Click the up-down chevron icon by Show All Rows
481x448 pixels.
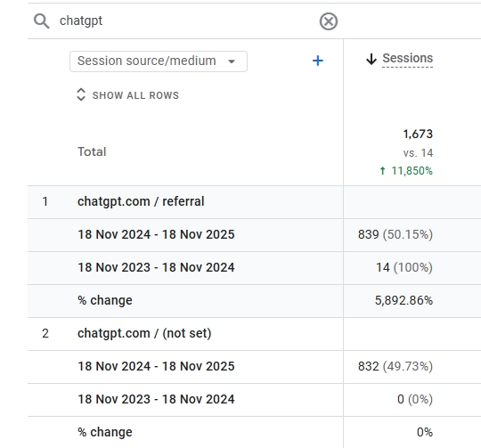pyautogui.click(x=81, y=94)
